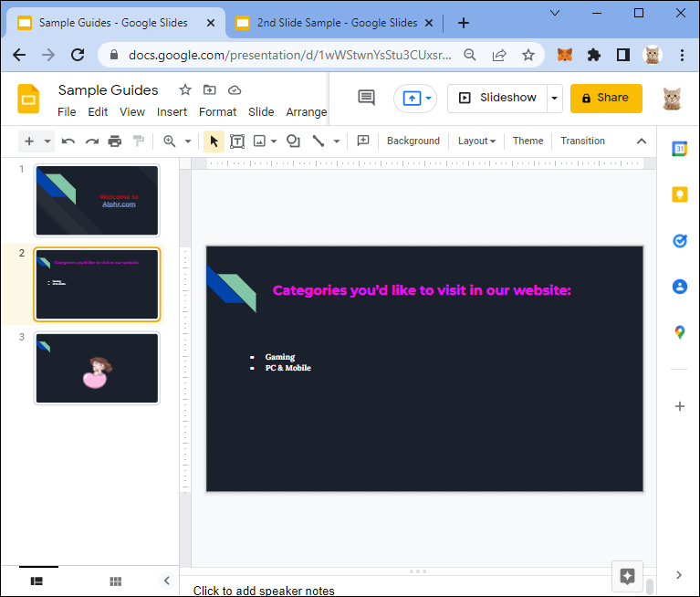Open the Background options

413,141
